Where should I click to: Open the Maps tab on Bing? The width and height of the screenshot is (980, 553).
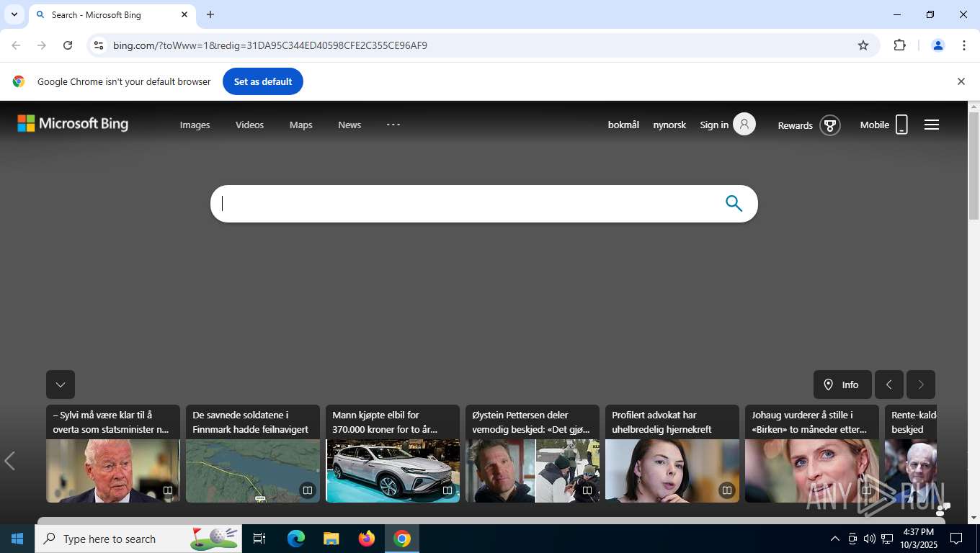pyautogui.click(x=300, y=125)
